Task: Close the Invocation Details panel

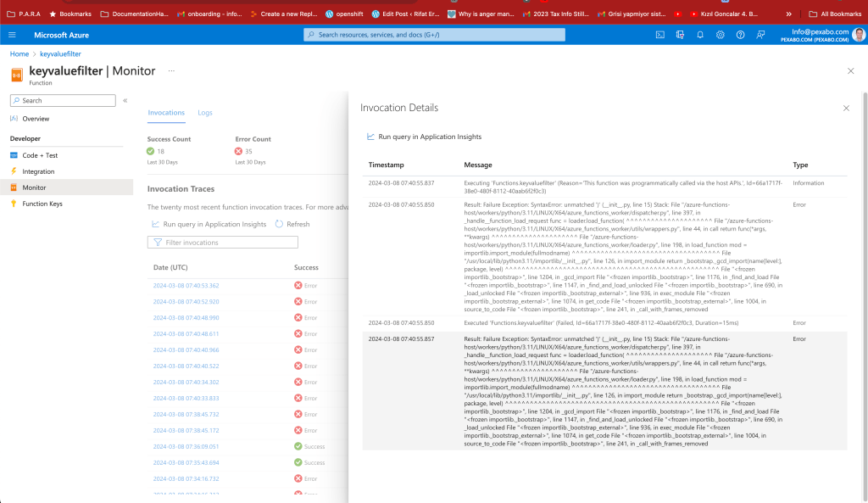Action: (x=846, y=109)
